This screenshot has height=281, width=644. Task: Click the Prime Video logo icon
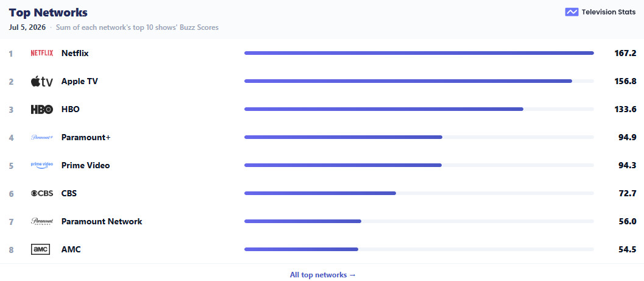point(42,165)
